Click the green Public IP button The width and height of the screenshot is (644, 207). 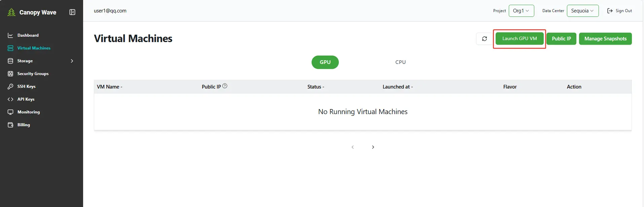[561, 39]
